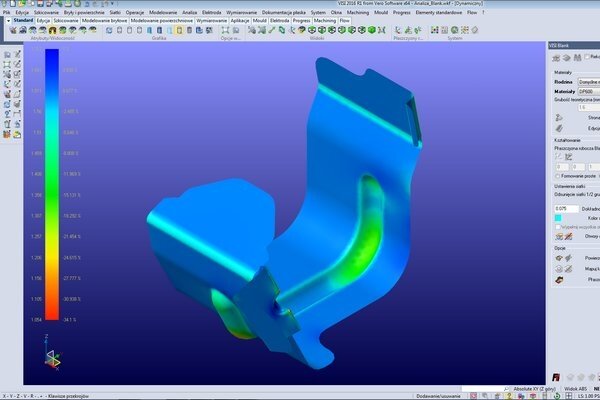Viewport: 600px width, 400px height.
Task: Click the solid green cube view icon
Action: click(372, 30)
